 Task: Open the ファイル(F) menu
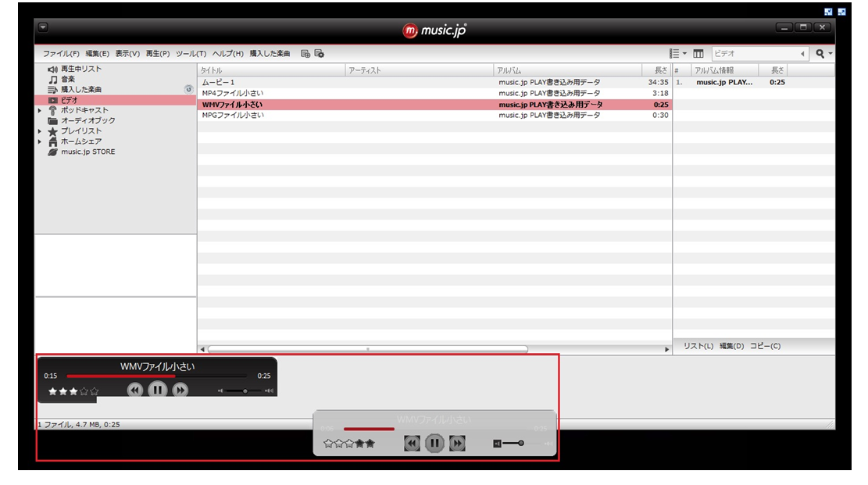[x=61, y=54]
